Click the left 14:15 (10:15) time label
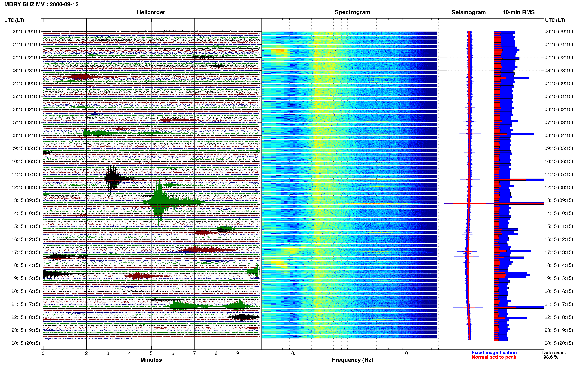588x368 pixels. [x=26, y=213]
